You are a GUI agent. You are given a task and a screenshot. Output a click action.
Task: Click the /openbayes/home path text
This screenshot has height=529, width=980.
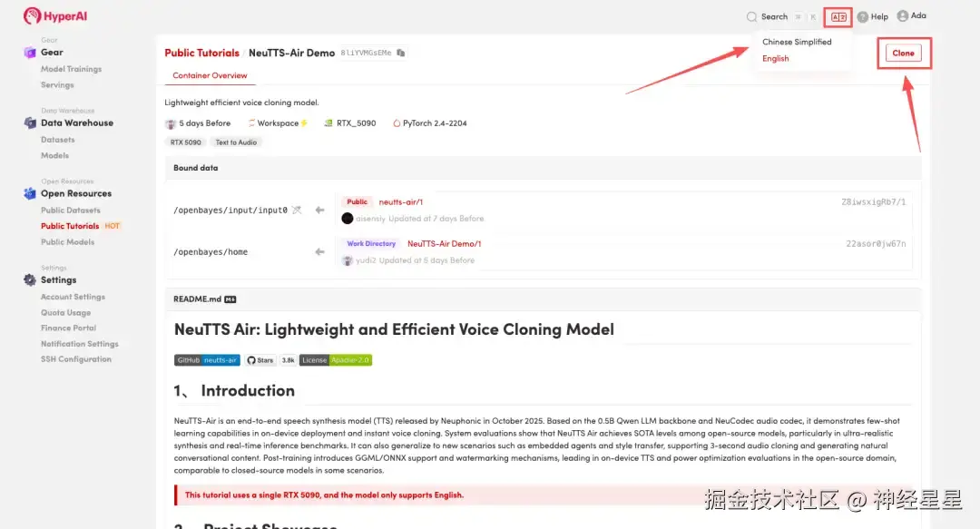click(211, 252)
